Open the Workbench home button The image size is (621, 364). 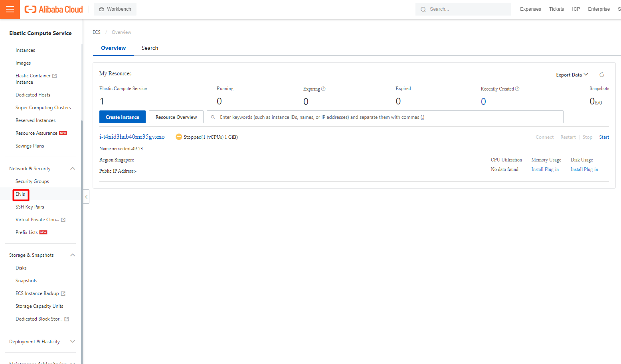[115, 9]
